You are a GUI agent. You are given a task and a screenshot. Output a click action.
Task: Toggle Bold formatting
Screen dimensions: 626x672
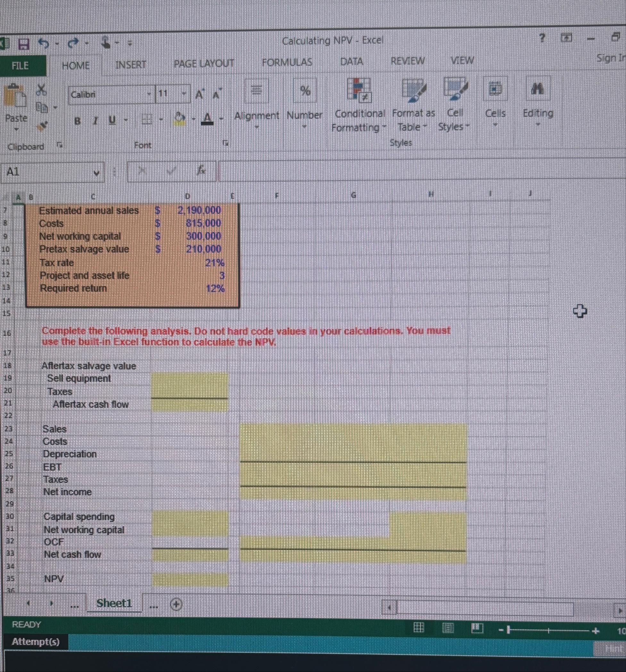coord(77,121)
